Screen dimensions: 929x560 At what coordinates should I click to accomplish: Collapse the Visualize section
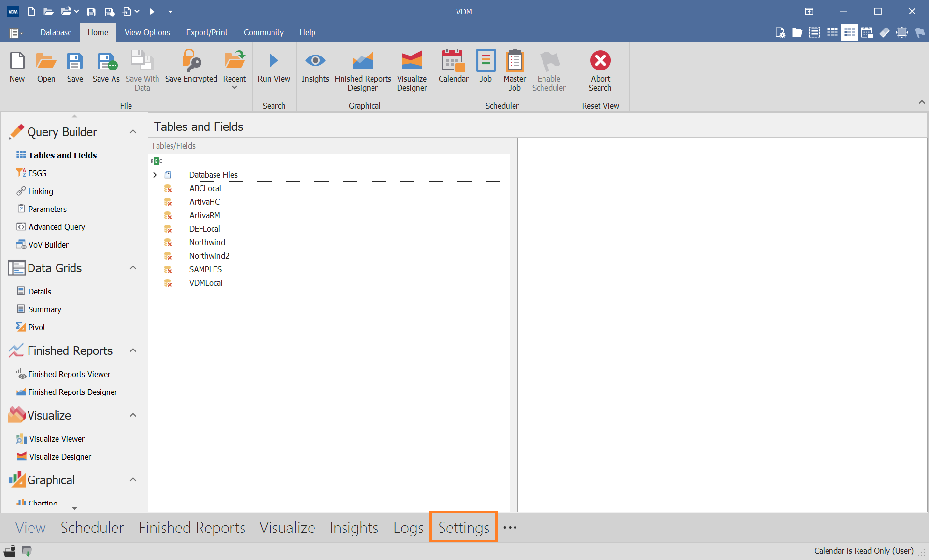tap(133, 415)
